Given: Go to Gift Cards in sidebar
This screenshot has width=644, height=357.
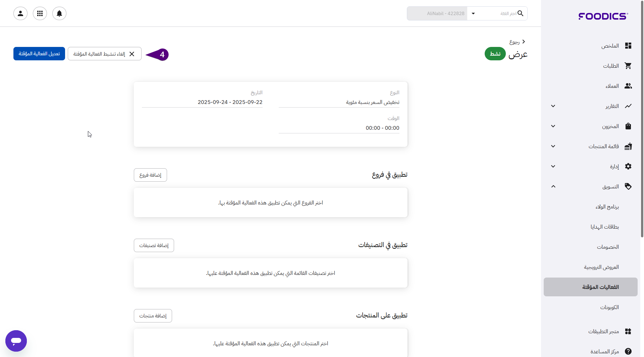Looking at the screenshot, I should point(604,227).
